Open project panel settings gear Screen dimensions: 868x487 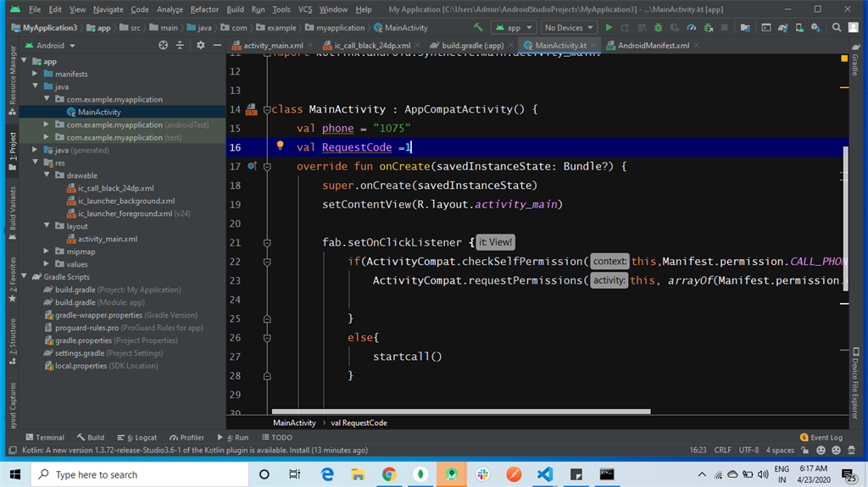click(x=200, y=46)
